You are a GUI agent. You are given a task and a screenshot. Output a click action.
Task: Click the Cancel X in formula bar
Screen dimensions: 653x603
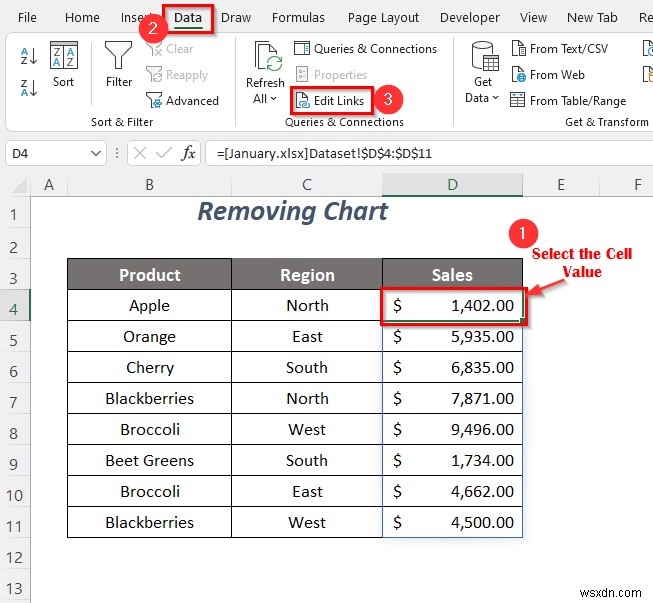coord(140,153)
